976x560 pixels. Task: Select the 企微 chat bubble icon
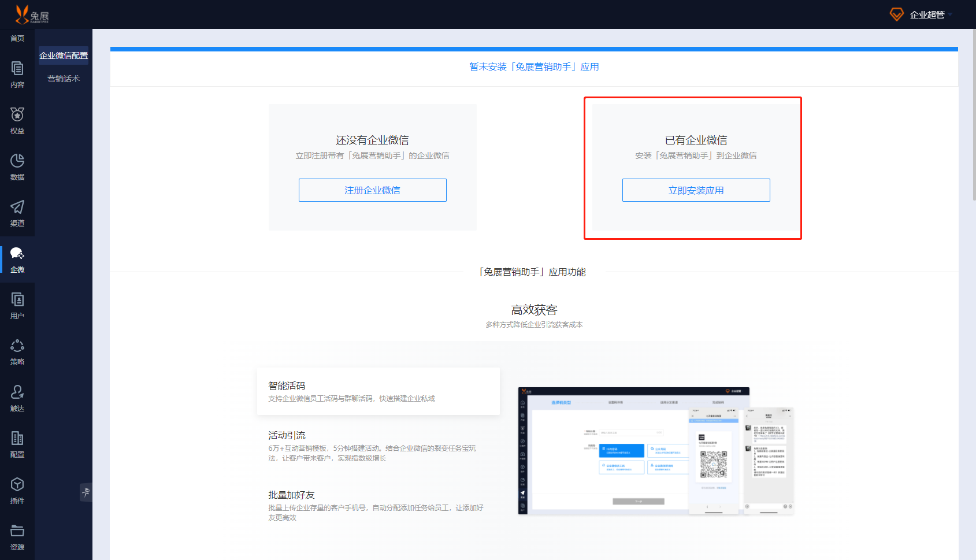pyautogui.click(x=17, y=253)
